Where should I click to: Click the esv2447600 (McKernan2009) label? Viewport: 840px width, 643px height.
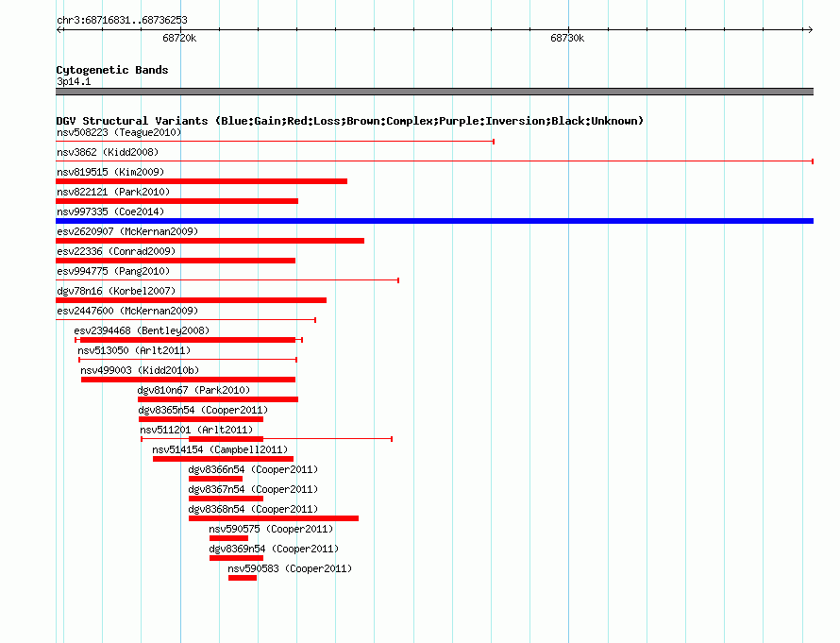point(127,311)
